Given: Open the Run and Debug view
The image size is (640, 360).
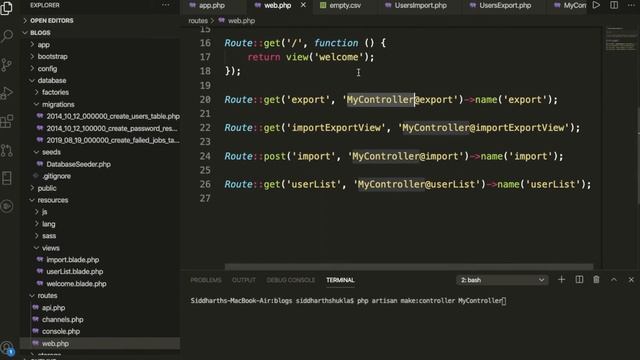Looking at the screenshot, I should [x=7, y=93].
